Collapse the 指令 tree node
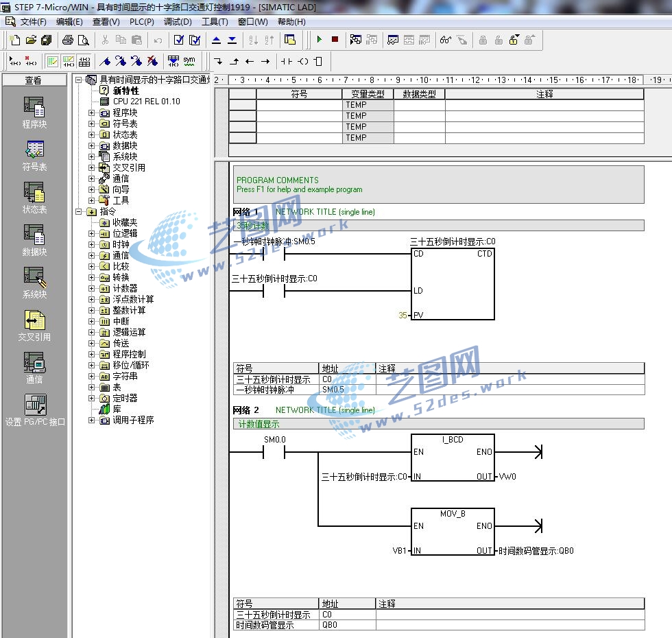672x638 pixels. tap(78, 211)
